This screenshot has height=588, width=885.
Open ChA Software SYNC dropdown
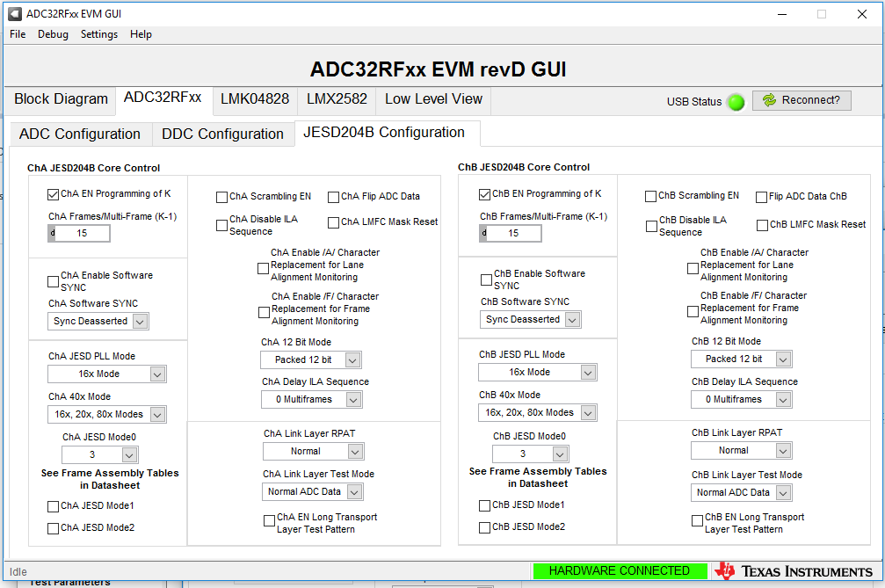click(x=98, y=321)
